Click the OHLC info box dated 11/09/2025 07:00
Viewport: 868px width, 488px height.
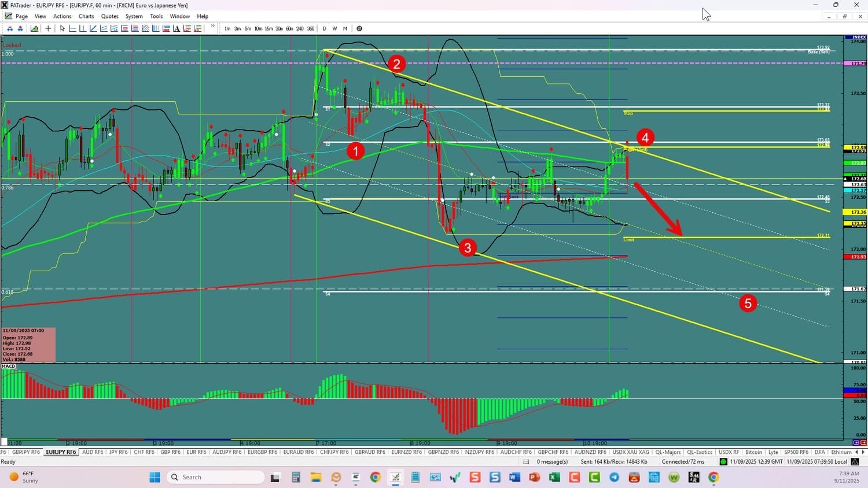click(28, 345)
